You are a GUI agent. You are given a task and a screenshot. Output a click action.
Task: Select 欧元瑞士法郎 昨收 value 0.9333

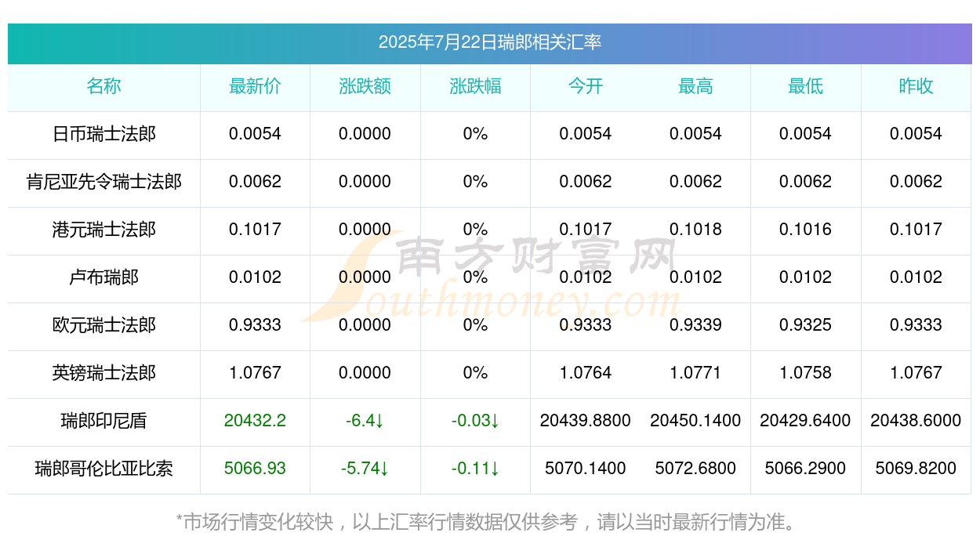916,325
